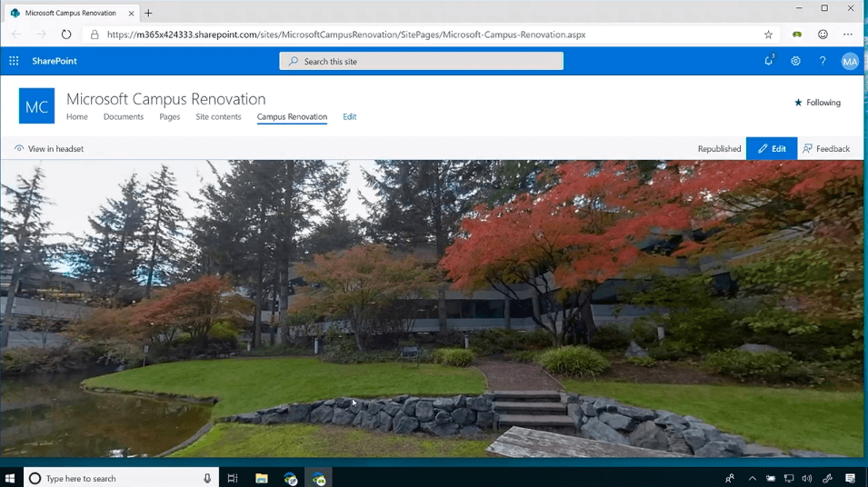Click the taskbar microphone icon

(207, 478)
